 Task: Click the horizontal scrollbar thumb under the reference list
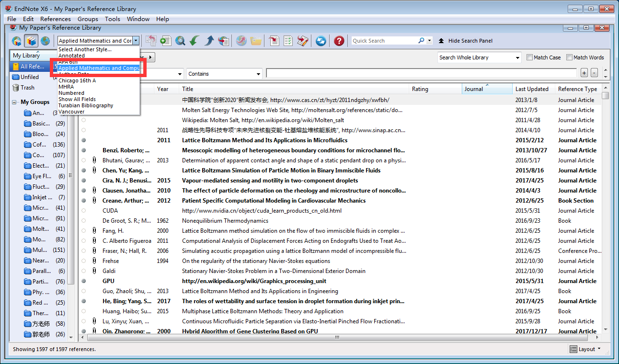click(x=336, y=337)
